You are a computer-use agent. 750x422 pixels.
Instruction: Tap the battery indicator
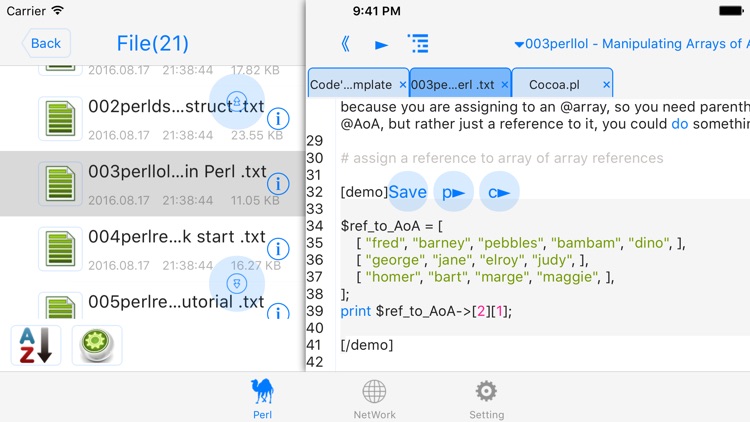click(731, 11)
